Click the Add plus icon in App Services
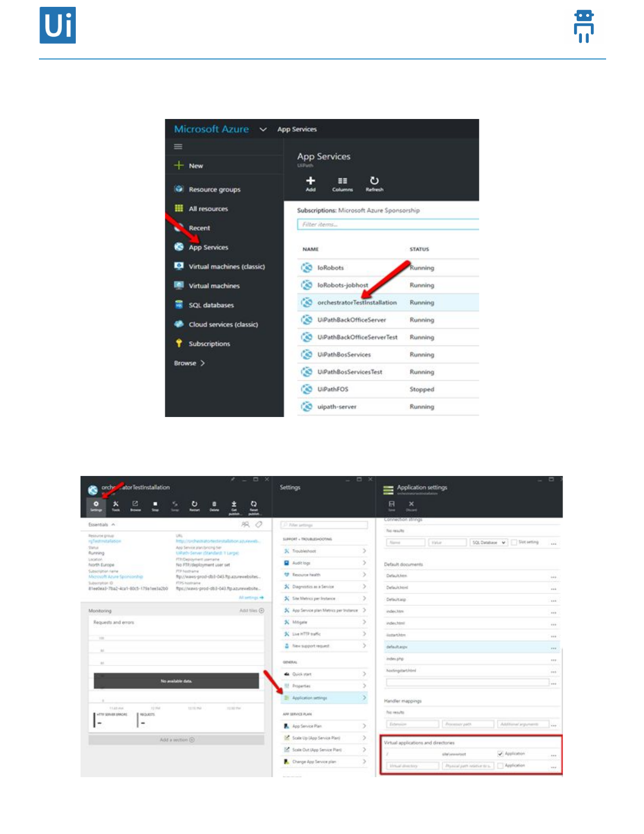644x834 pixels. click(310, 181)
